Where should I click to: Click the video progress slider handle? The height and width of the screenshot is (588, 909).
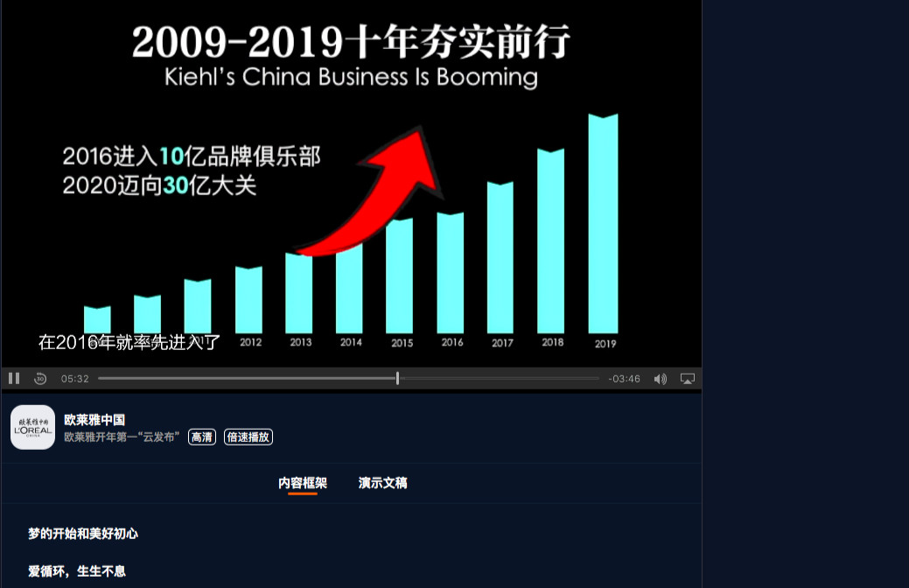[397, 379]
